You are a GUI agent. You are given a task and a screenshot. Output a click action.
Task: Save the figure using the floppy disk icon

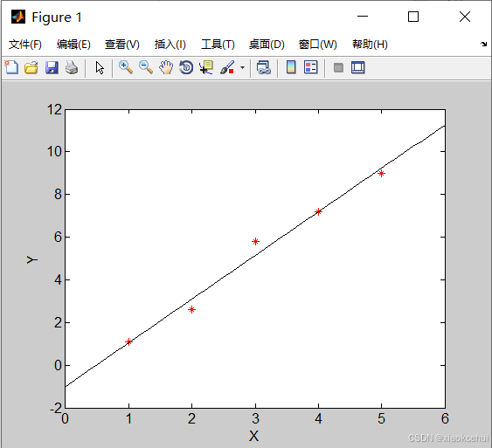click(52, 67)
